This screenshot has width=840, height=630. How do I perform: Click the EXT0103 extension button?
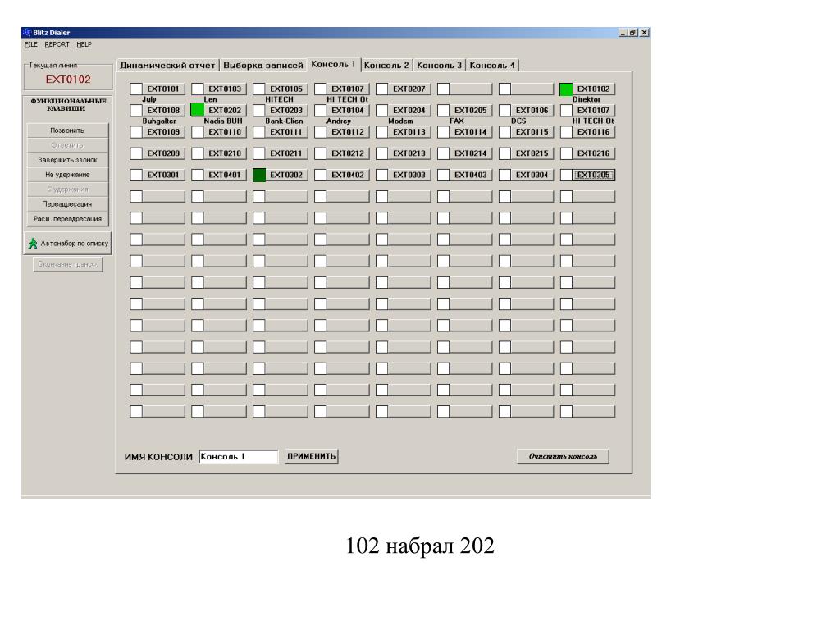tap(225, 89)
